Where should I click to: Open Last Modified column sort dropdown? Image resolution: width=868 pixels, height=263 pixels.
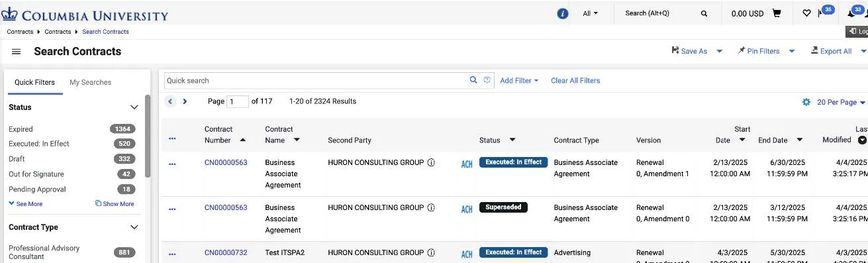[862, 140]
